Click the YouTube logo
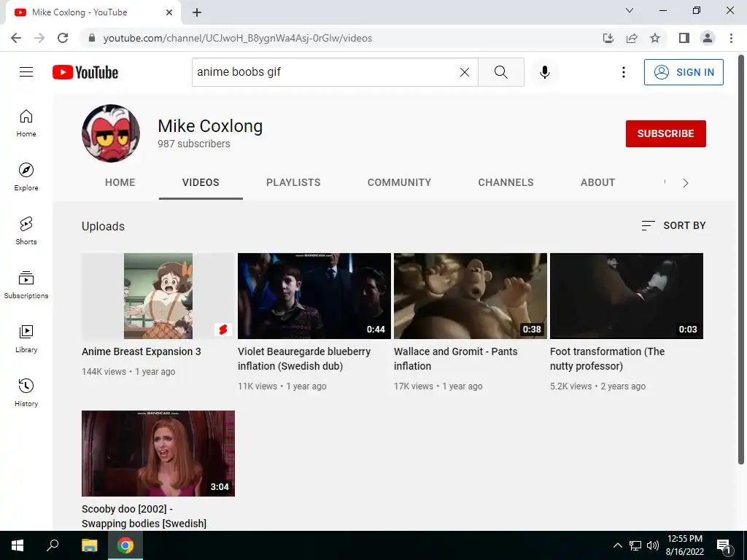Image resolution: width=747 pixels, height=560 pixels. 85,72
